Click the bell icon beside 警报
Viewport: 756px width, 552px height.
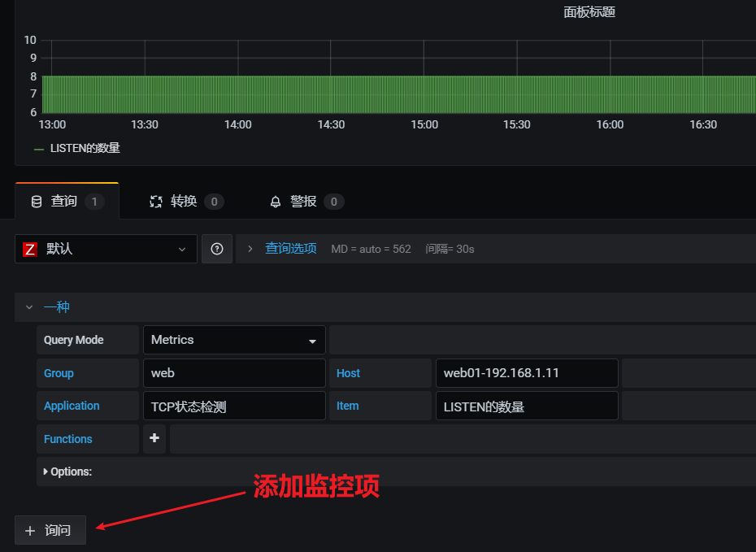276,202
